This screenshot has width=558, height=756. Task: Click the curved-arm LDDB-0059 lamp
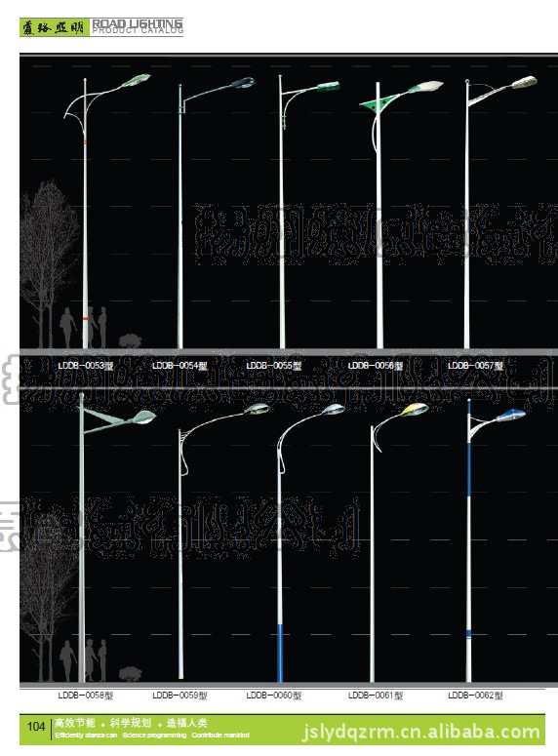(x=223, y=541)
